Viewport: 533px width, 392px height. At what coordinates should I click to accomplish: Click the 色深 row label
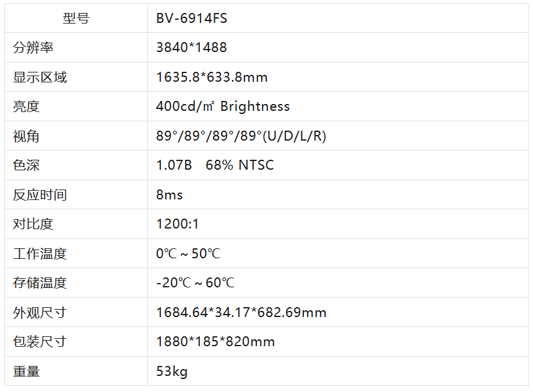point(27,165)
